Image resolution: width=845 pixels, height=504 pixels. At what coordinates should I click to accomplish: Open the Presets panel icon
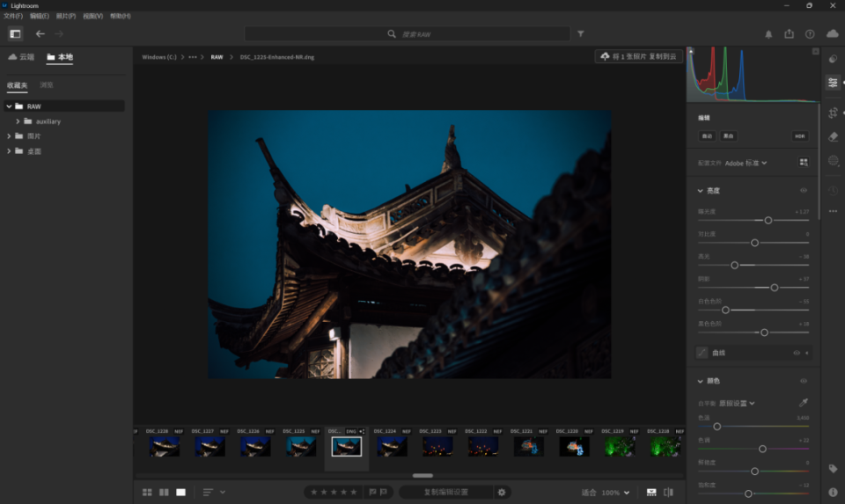(834, 59)
